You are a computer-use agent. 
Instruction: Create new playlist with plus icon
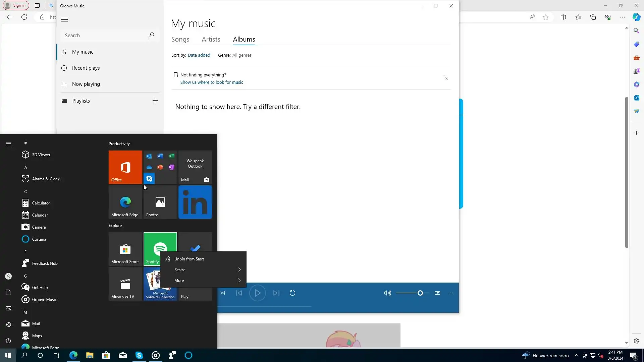pos(155,101)
